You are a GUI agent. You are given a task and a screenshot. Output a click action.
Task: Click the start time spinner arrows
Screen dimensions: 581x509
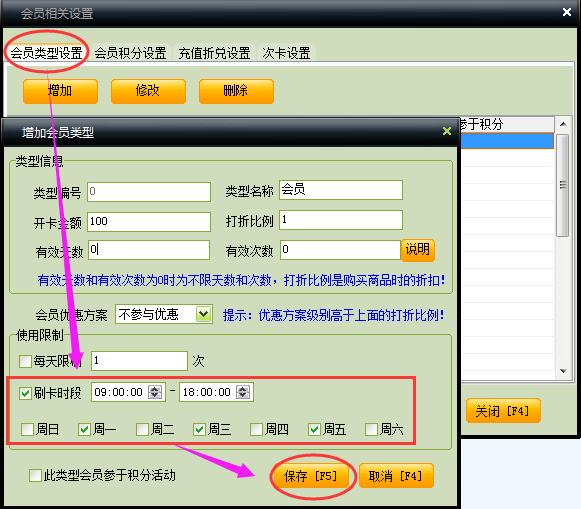pyautogui.click(x=155, y=392)
